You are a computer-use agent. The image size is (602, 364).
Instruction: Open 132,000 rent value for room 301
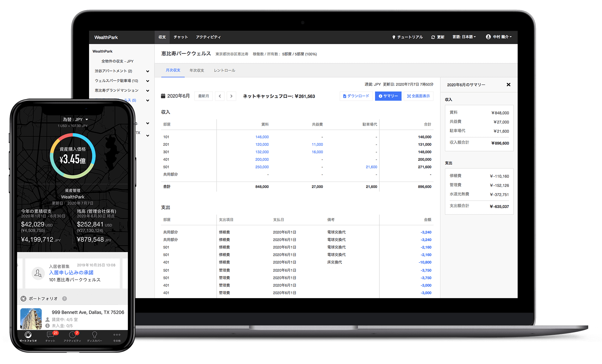(262, 152)
